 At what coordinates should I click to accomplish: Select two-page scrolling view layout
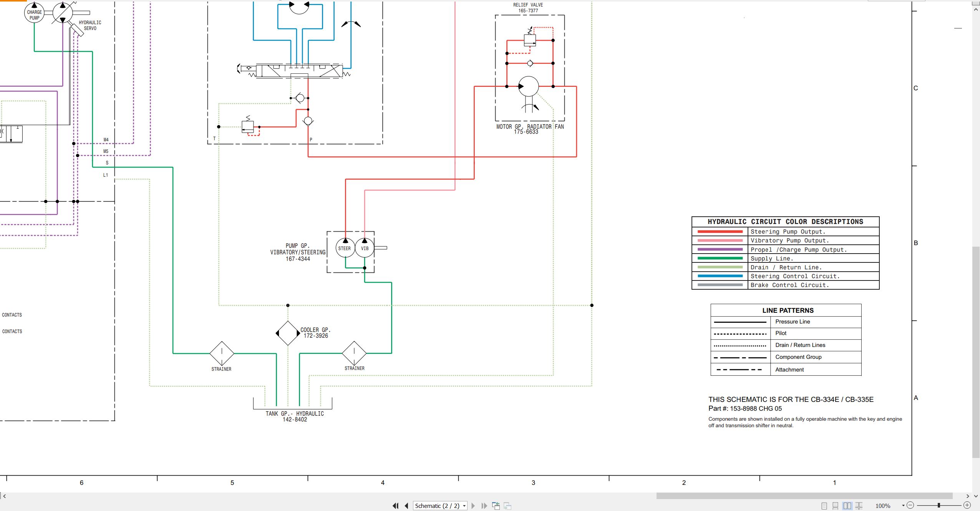859,506
